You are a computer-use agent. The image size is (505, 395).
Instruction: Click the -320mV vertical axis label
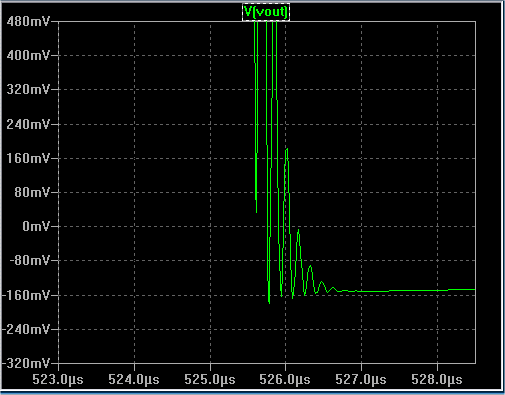(x=26, y=363)
